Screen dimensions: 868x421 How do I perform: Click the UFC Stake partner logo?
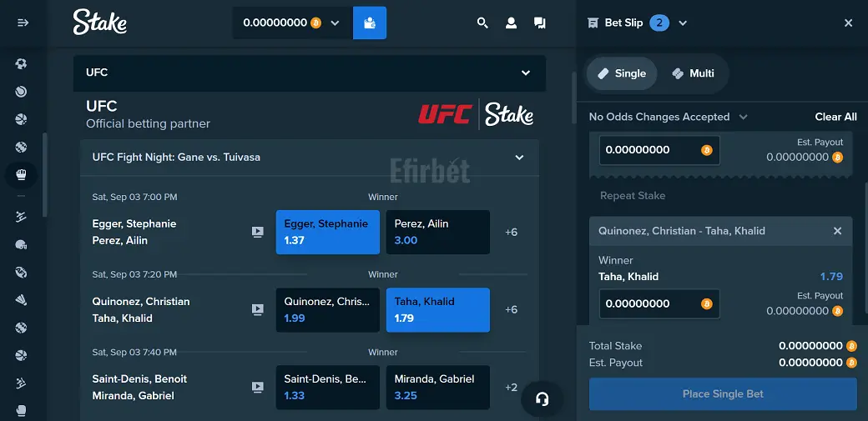476,114
